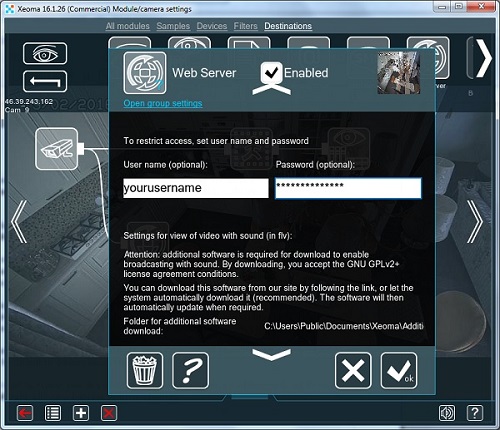Remove camera with red X icon

tap(109, 413)
